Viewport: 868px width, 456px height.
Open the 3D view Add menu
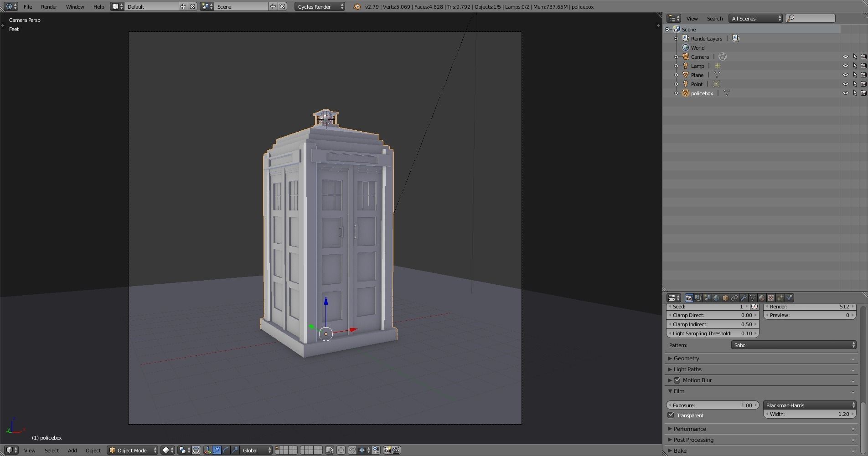(72, 451)
